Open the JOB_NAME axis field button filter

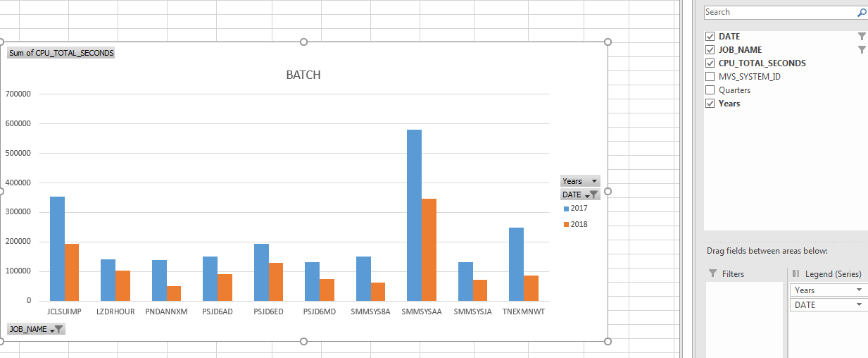tap(36, 329)
